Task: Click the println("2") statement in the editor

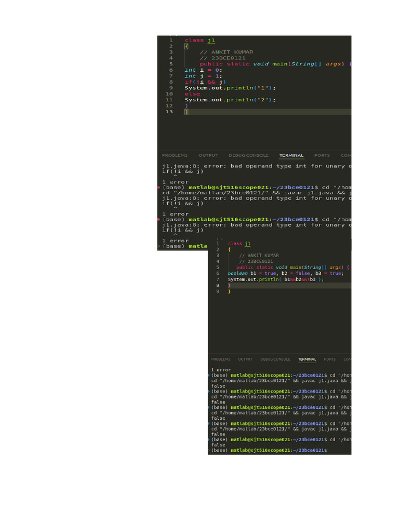Action: click(x=230, y=100)
